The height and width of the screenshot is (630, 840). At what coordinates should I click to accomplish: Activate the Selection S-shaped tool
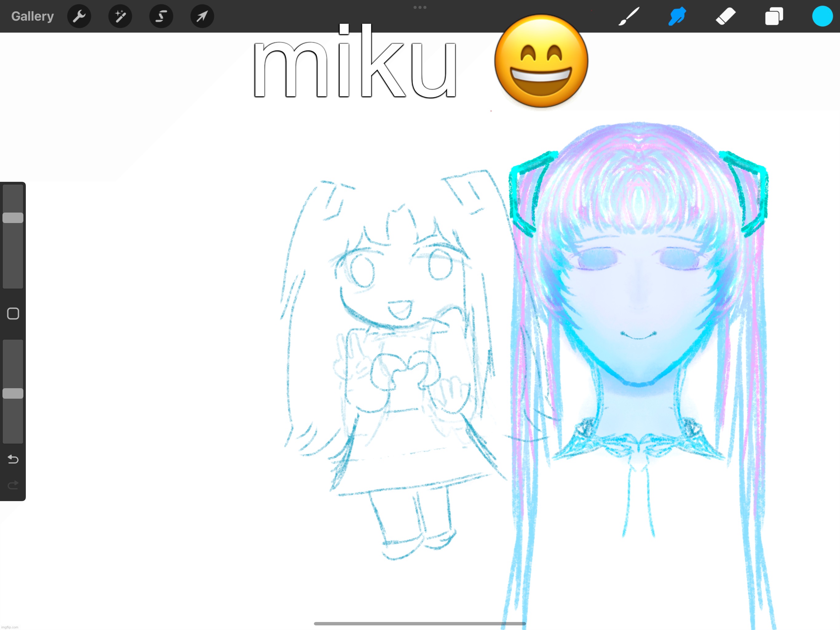161,16
